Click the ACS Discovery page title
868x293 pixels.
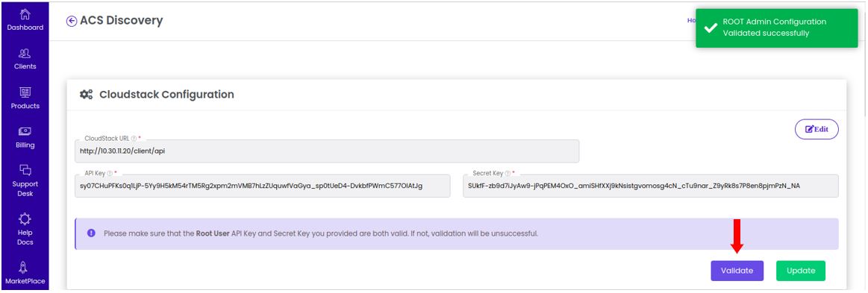[121, 21]
